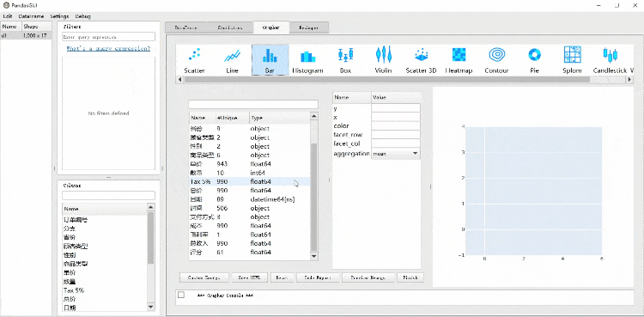Select the df dataframe row
Image resolution: width=644 pixels, height=317 pixels.
point(26,36)
